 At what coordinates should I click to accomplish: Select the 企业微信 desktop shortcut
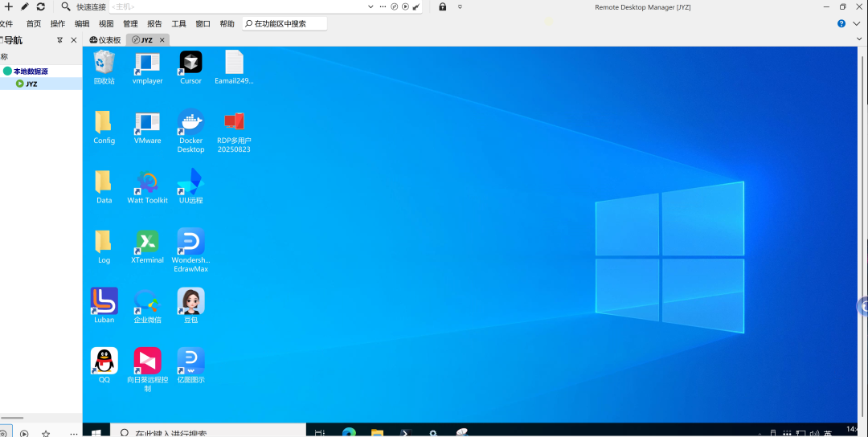[147, 305]
